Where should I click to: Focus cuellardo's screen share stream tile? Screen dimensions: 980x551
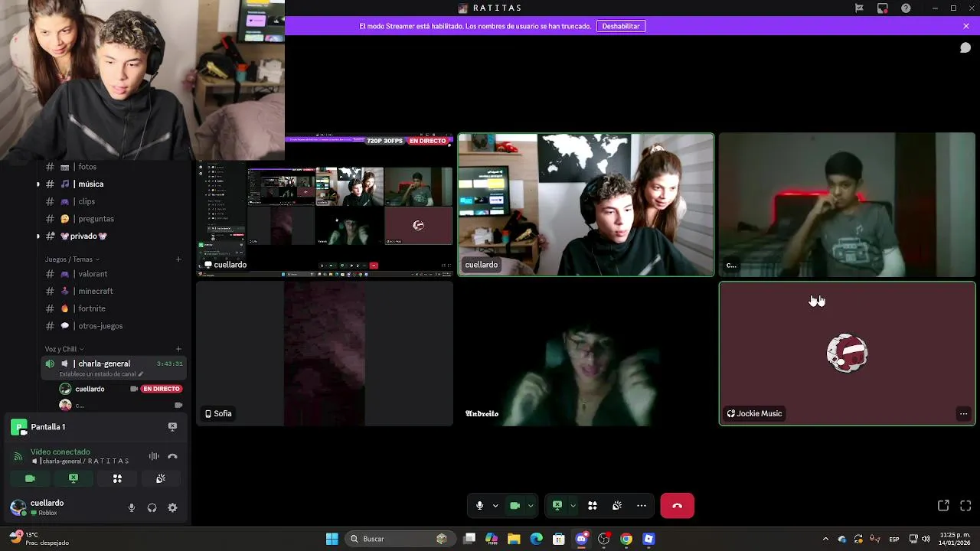[325, 205]
